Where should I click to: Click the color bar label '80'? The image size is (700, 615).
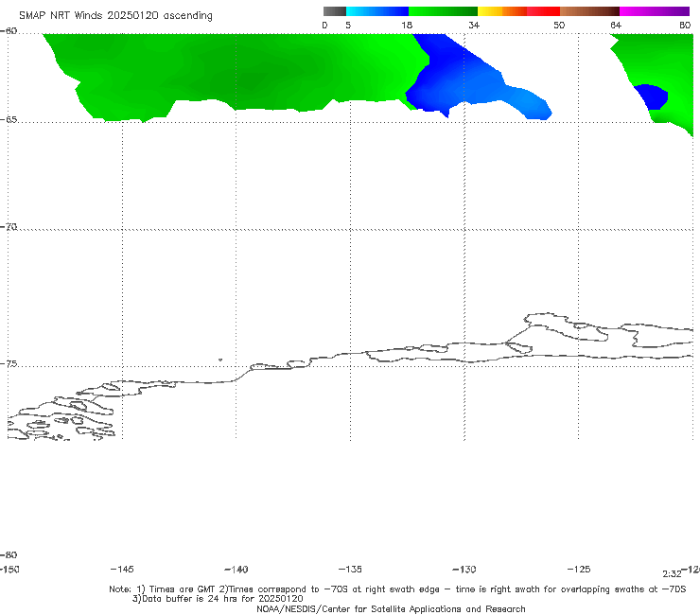pos(685,26)
